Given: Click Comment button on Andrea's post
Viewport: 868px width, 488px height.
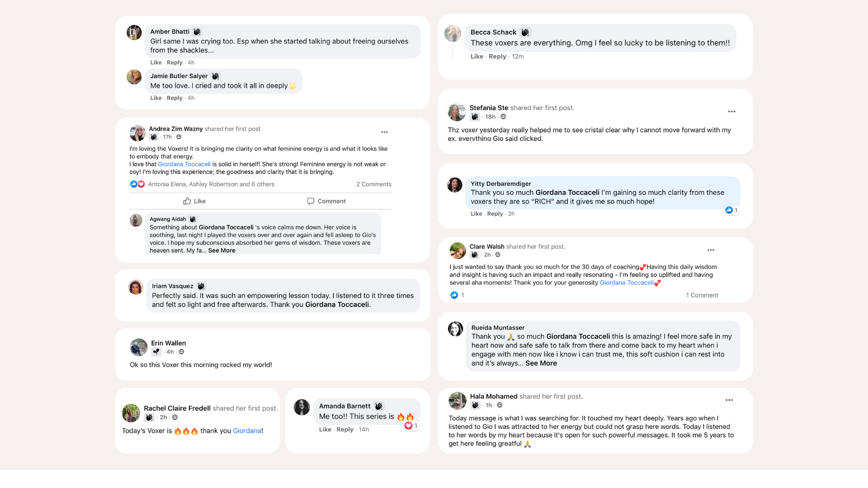Looking at the screenshot, I should [326, 201].
